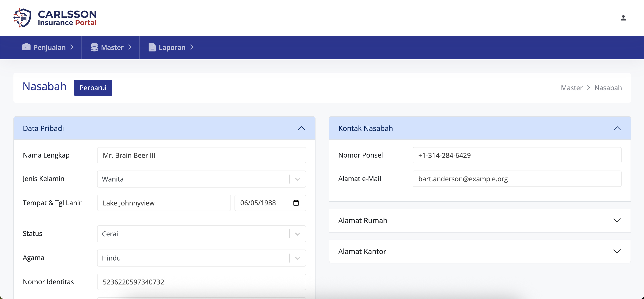The width and height of the screenshot is (644, 299).
Task: Click the Nasabah page heading
Action: [45, 87]
